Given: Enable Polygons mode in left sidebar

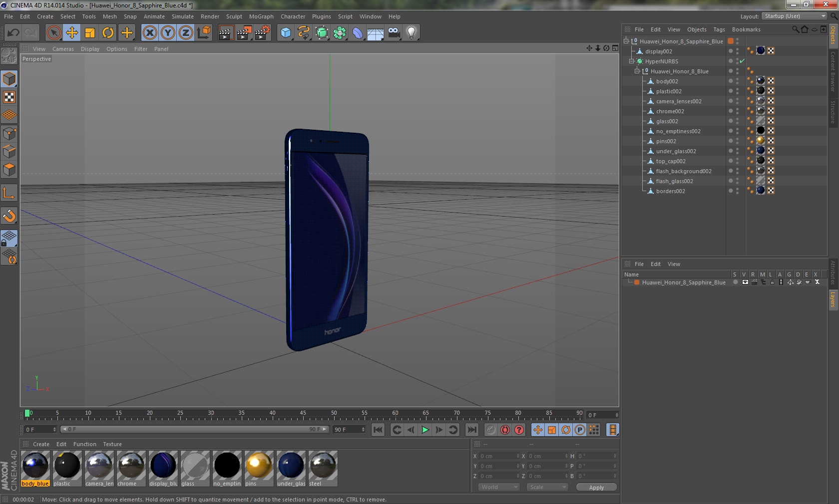Looking at the screenshot, I should point(9,170).
